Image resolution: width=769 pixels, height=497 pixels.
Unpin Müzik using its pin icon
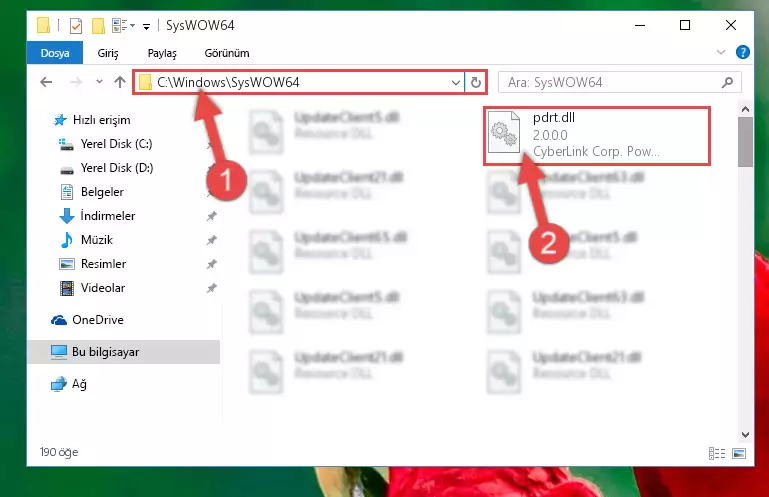(x=211, y=240)
